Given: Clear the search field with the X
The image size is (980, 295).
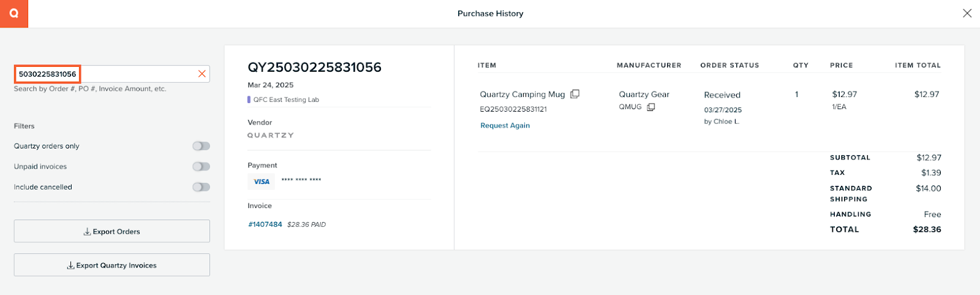Looking at the screenshot, I should click(x=202, y=74).
